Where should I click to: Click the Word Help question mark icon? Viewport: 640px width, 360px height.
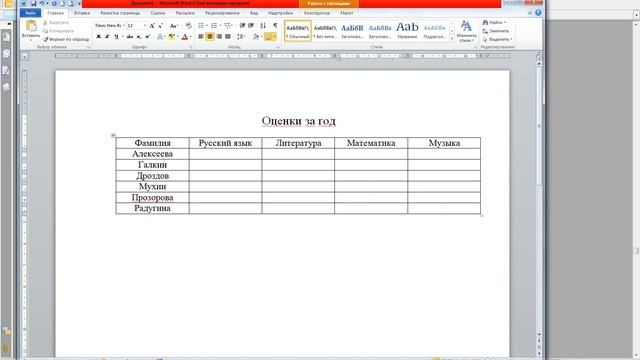(538, 13)
